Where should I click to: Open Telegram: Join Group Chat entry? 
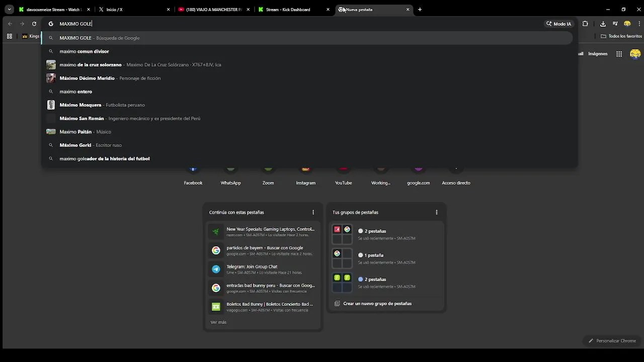click(x=263, y=269)
